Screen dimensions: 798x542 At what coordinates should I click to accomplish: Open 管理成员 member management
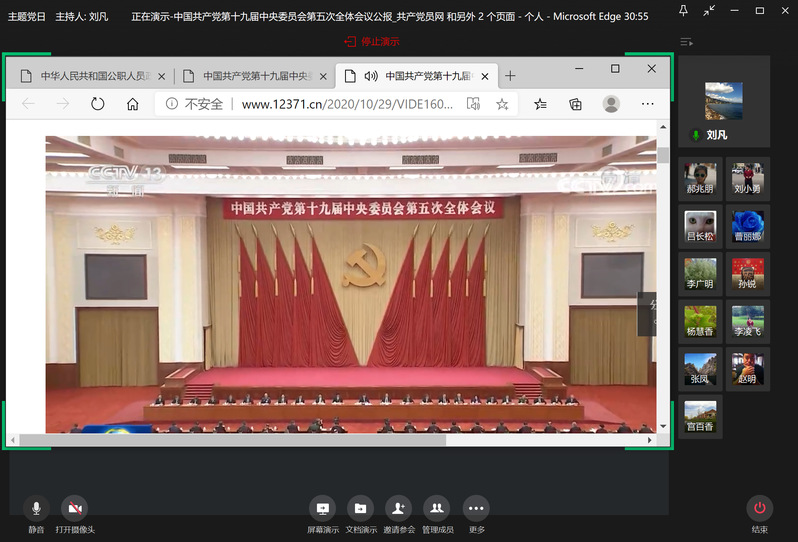tap(437, 508)
